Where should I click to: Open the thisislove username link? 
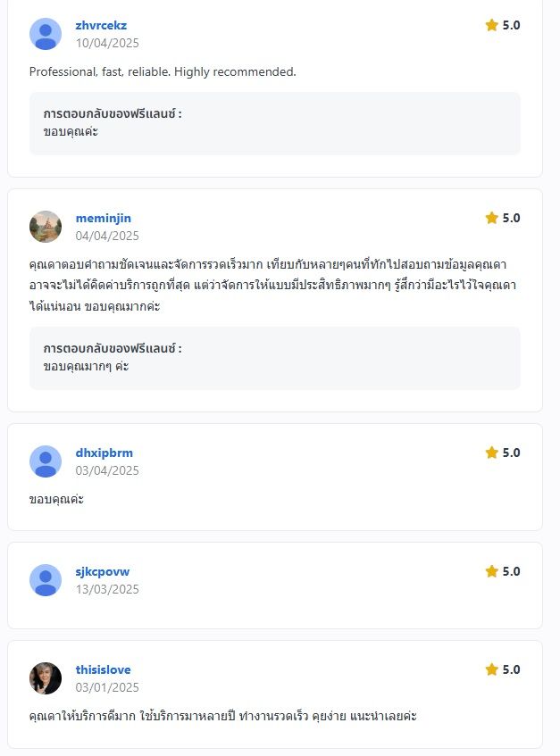point(103,669)
